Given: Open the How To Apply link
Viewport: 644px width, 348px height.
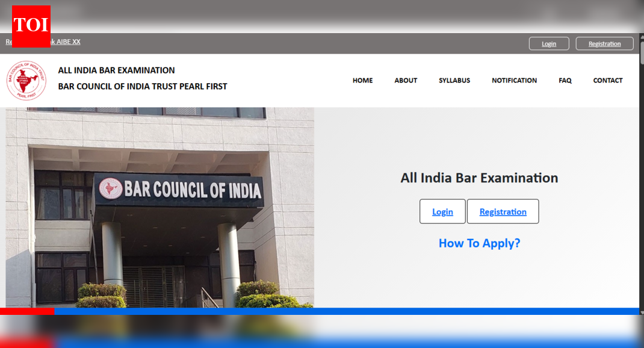Looking at the screenshot, I should pos(479,243).
